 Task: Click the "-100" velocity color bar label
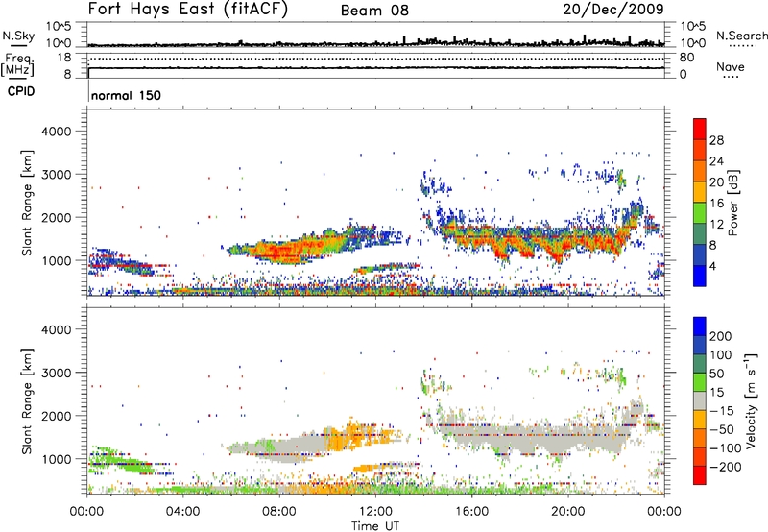click(726, 448)
